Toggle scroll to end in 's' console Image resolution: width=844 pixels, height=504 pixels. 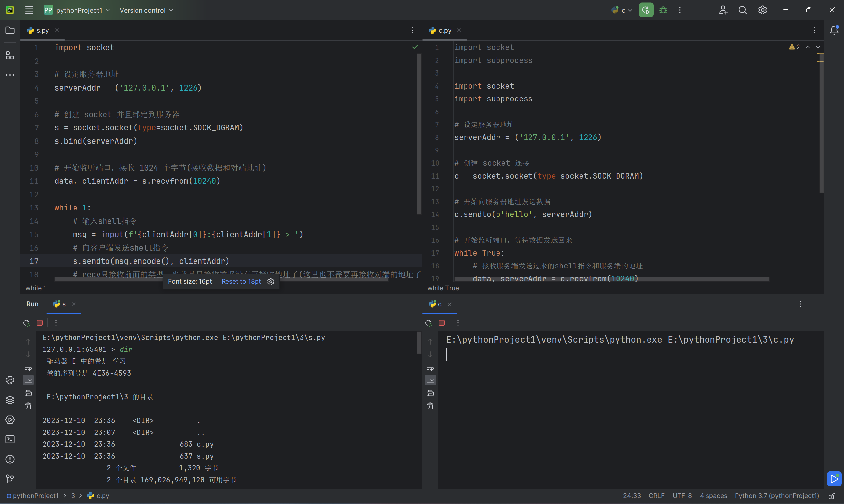[x=28, y=380]
